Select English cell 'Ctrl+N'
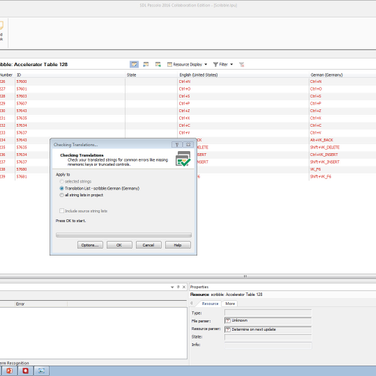This screenshot has height=376, width=376. pyautogui.click(x=244, y=81)
